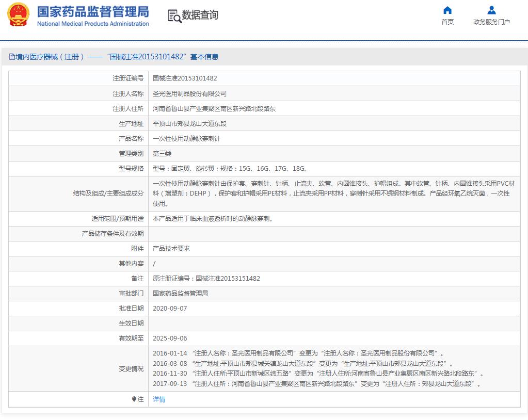Select the 注册人名称 company name cell

(x=192, y=93)
